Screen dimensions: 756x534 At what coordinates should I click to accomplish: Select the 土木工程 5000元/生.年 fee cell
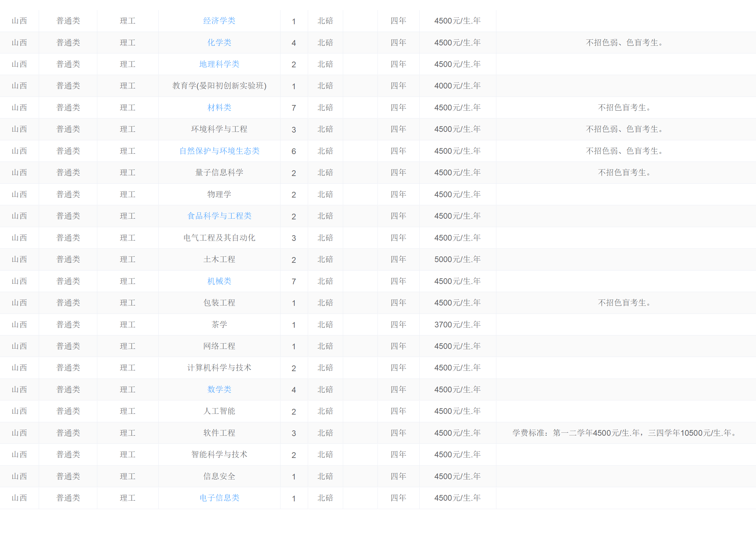457,259
